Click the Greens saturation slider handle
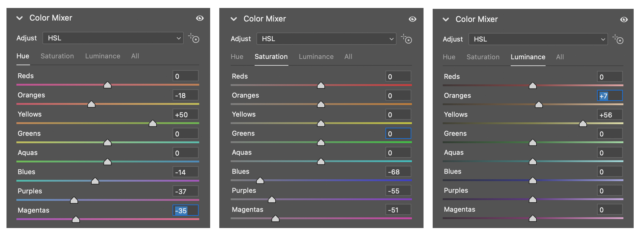Screen dimensions: 644x236 click(x=321, y=142)
